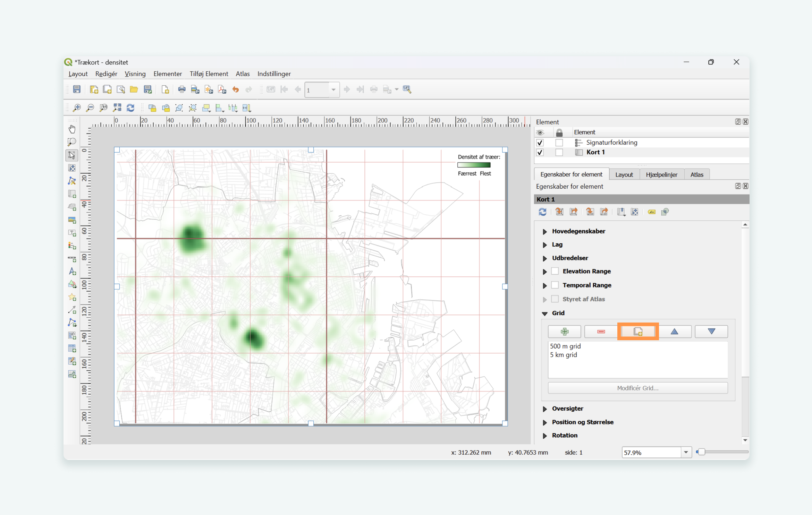The width and height of the screenshot is (812, 515).
Task: Add a new label with the Add text tool
Action: (x=72, y=233)
